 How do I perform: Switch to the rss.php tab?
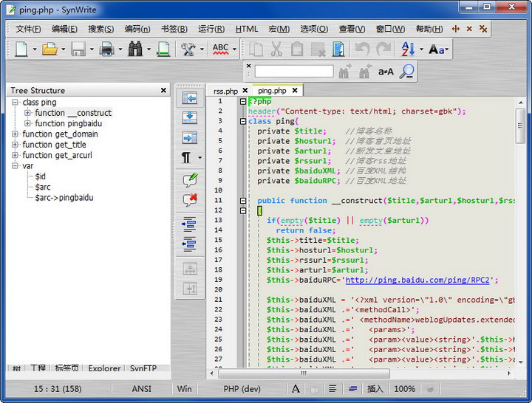click(x=225, y=91)
